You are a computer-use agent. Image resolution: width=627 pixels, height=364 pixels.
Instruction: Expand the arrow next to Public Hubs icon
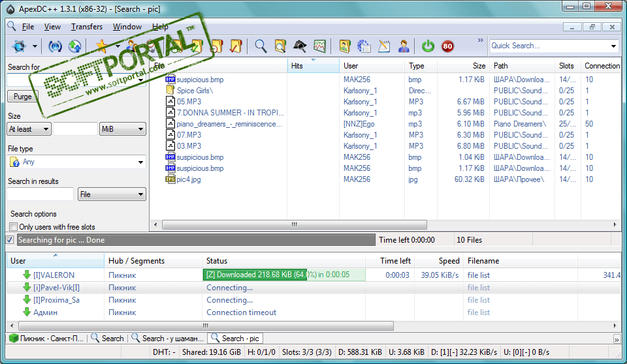tap(35, 46)
